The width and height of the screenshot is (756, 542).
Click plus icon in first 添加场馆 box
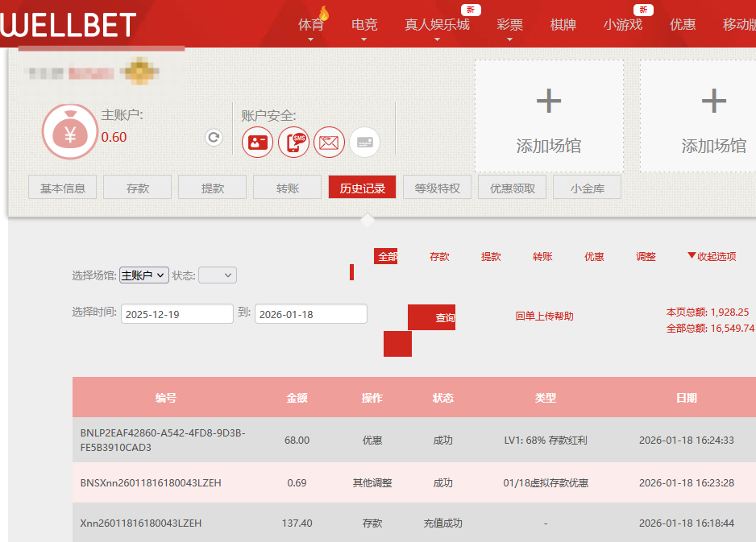coord(549,101)
